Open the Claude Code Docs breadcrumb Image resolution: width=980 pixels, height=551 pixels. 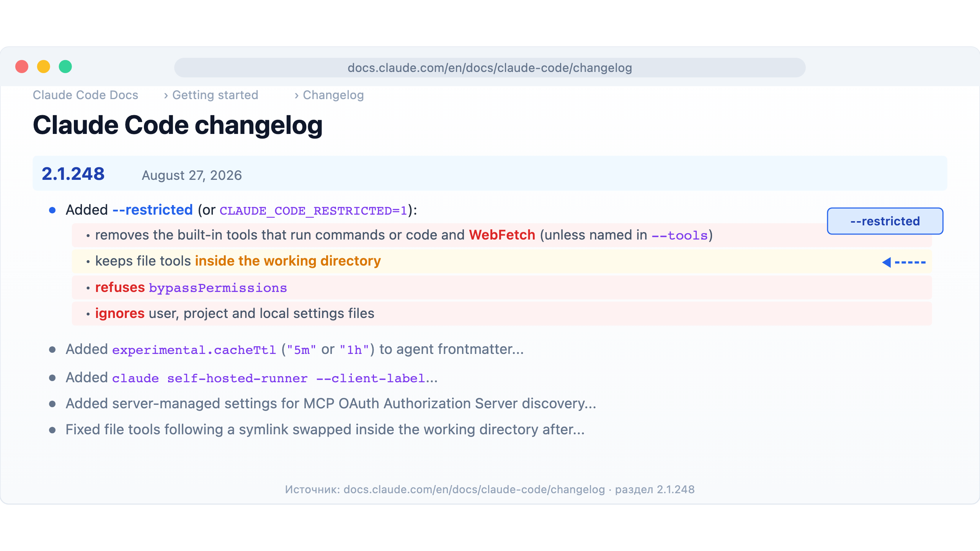(85, 95)
